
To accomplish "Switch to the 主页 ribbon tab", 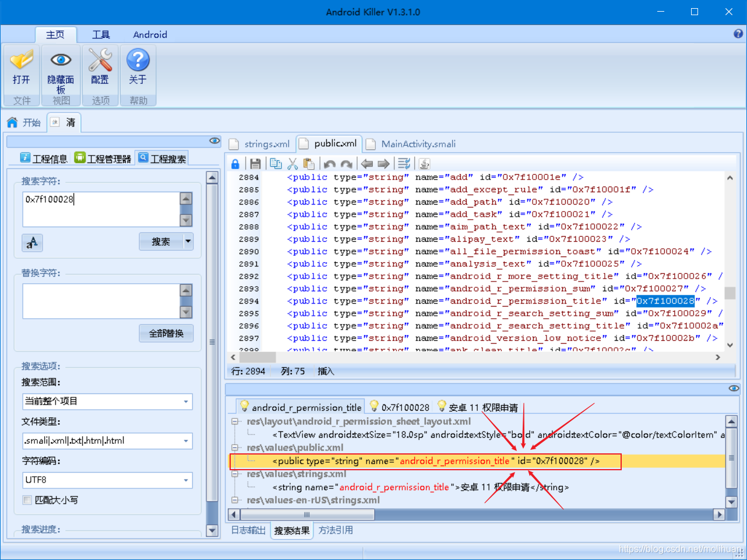I will 55,34.
